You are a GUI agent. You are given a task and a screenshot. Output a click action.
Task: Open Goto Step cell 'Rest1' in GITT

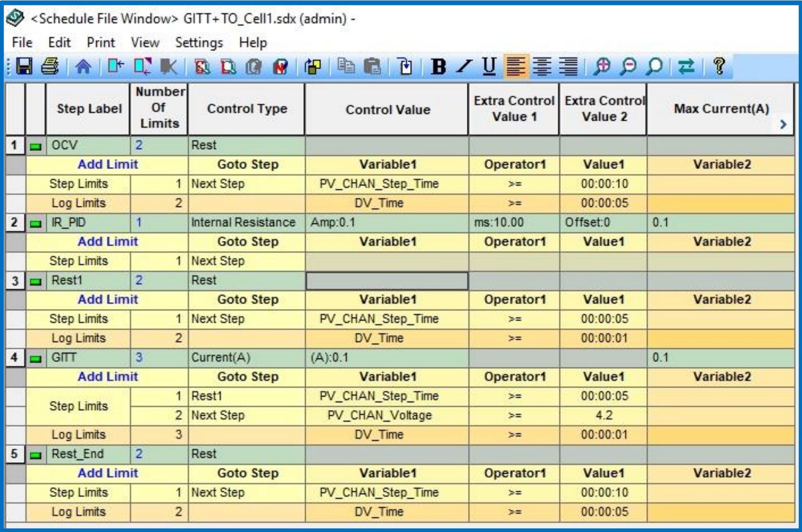pyautogui.click(x=246, y=396)
